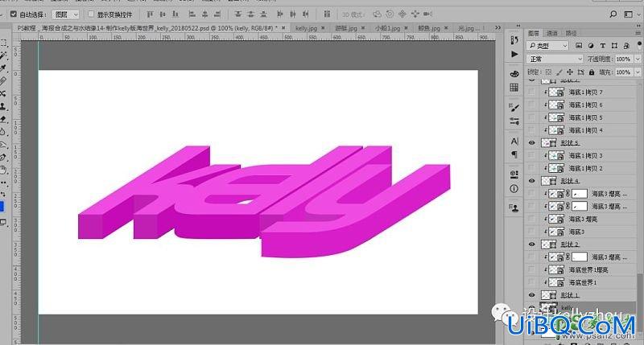The image size is (644, 345).
Task: Show hidden document tabs via double-arrow
Action: [x=497, y=28]
